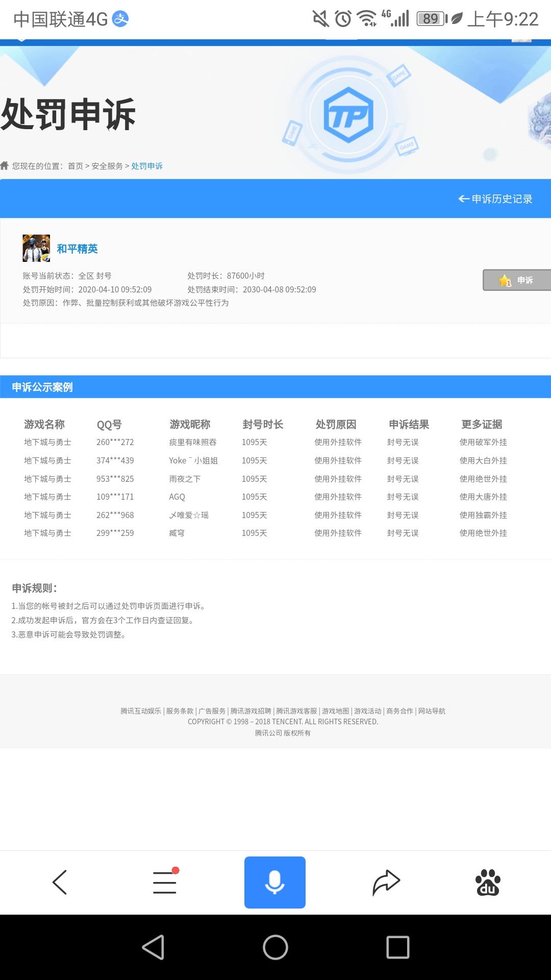
Task: Tap the Android home circle button
Action: click(275, 947)
